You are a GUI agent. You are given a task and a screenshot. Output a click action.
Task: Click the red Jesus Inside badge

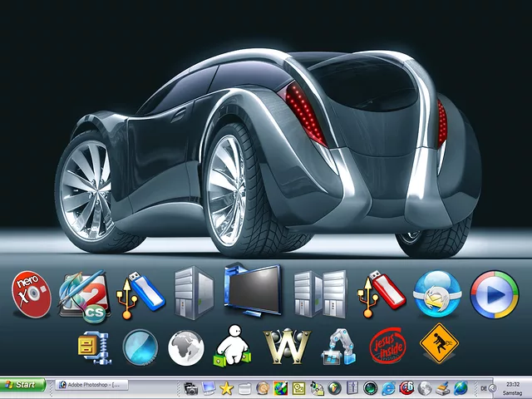point(387,347)
